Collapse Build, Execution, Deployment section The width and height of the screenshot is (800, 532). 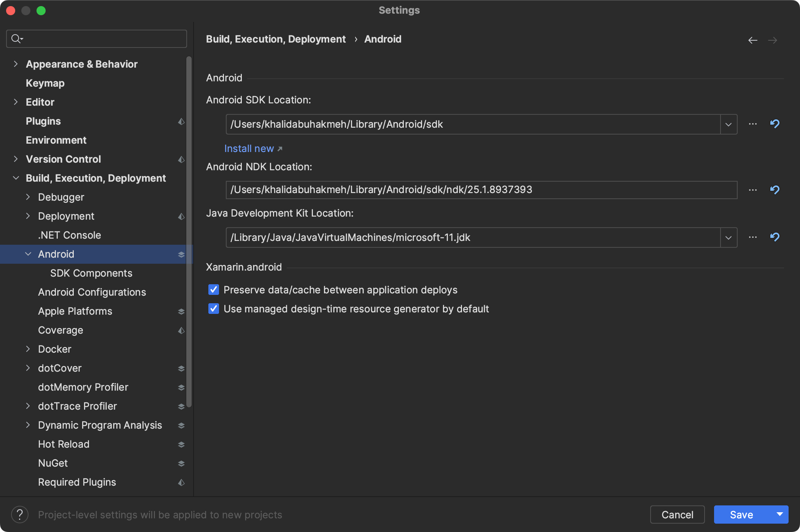click(16, 178)
